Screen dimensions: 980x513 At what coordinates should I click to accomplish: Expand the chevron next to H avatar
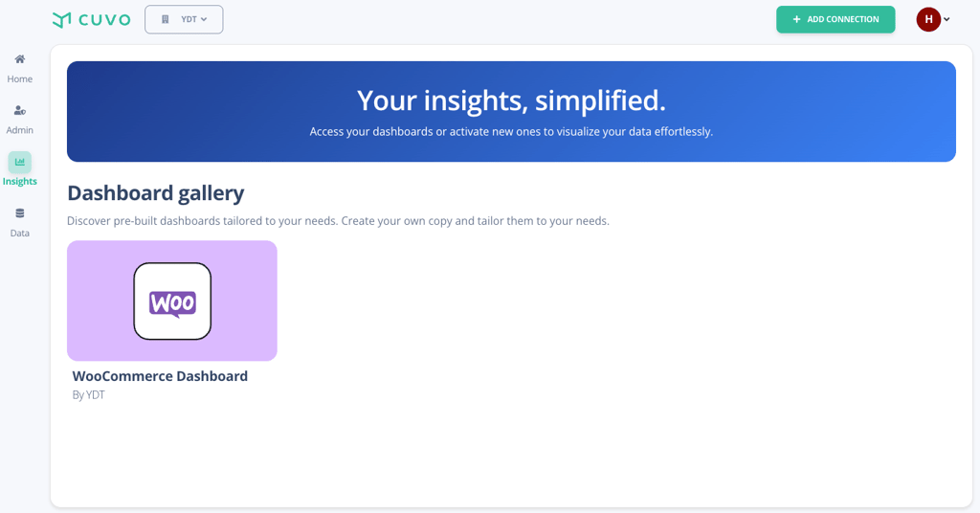tap(947, 19)
